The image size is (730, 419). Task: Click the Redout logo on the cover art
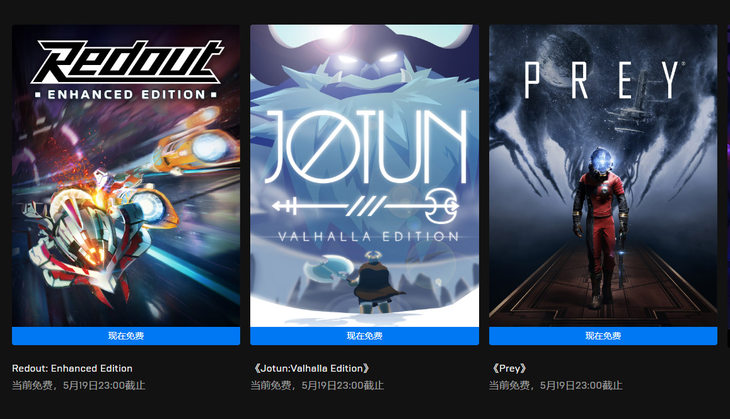point(126,61)
